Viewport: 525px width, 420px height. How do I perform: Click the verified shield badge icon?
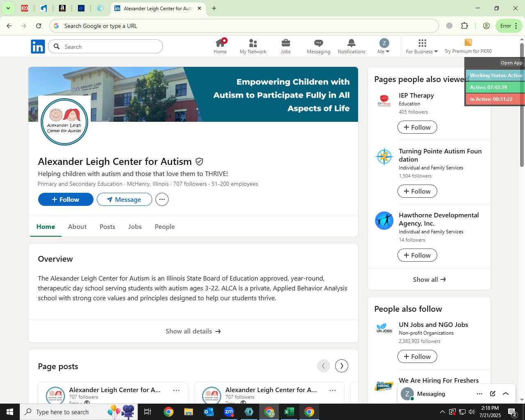(x=199, y=162)
